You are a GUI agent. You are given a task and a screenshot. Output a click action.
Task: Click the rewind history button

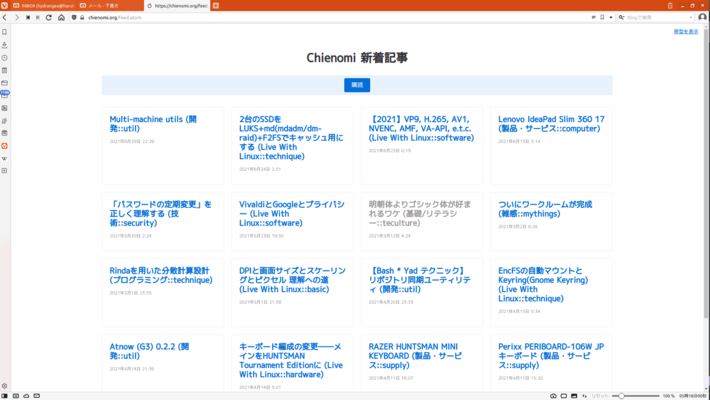[x=28, y=18]
